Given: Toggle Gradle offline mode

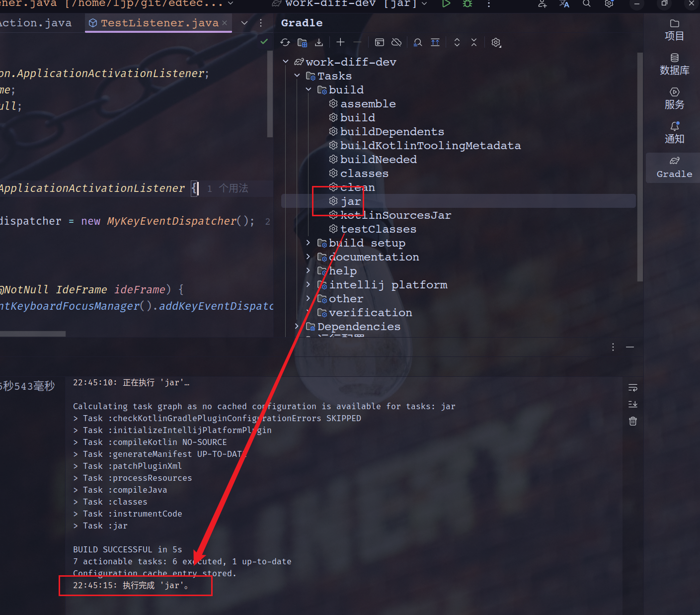Looking at the screenshot, I should [x=396, y=43].
